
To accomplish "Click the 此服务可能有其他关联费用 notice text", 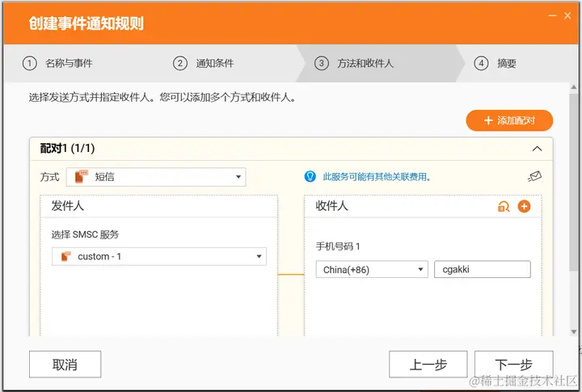I will 377,177.
